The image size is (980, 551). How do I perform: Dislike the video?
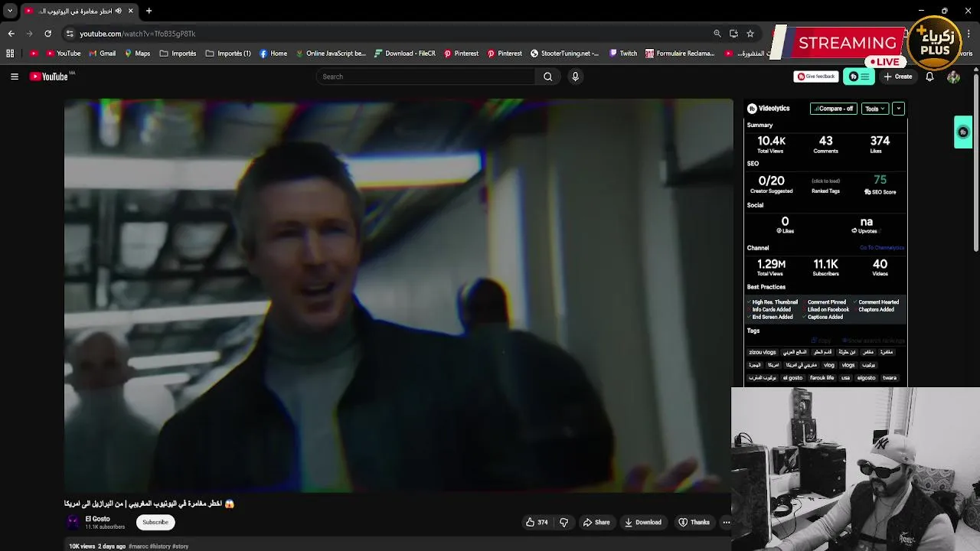564,522
